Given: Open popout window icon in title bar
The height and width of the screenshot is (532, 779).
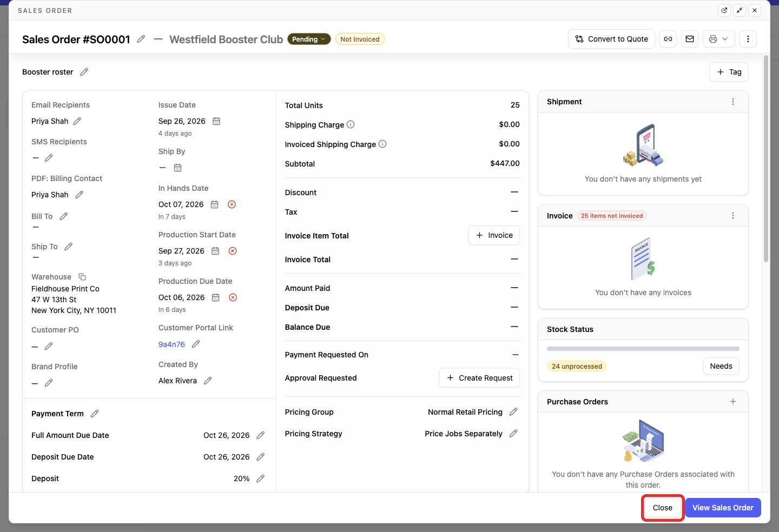Looking at the screenshot, I should pyautogui.click(x=724, y=10).
